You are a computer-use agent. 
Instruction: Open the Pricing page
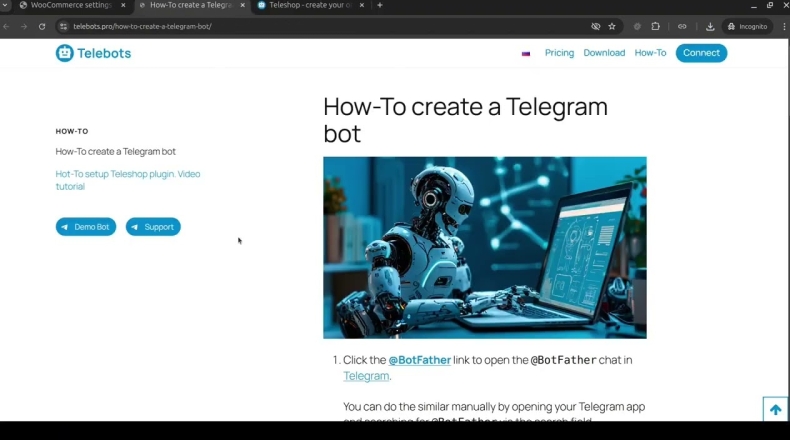559,53
